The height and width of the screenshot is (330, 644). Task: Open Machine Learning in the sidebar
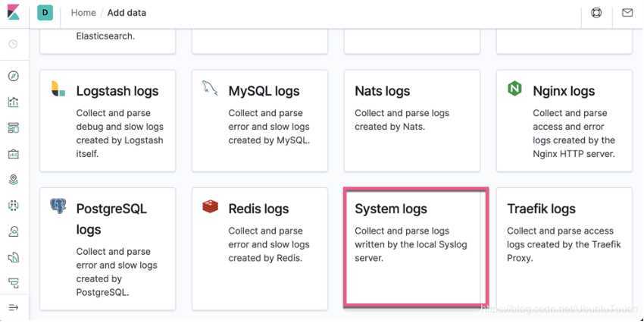pos(14,206)
